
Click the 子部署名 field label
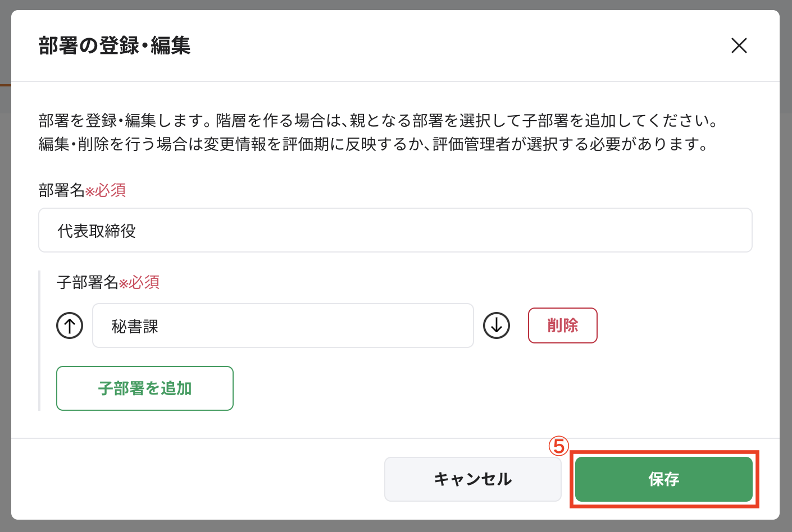click(x=87, y=282)
